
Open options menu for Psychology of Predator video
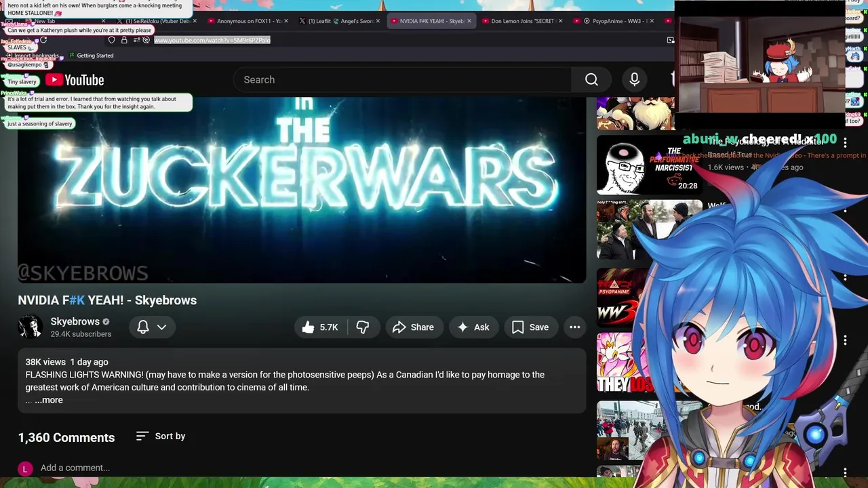[x=845, y=142]
